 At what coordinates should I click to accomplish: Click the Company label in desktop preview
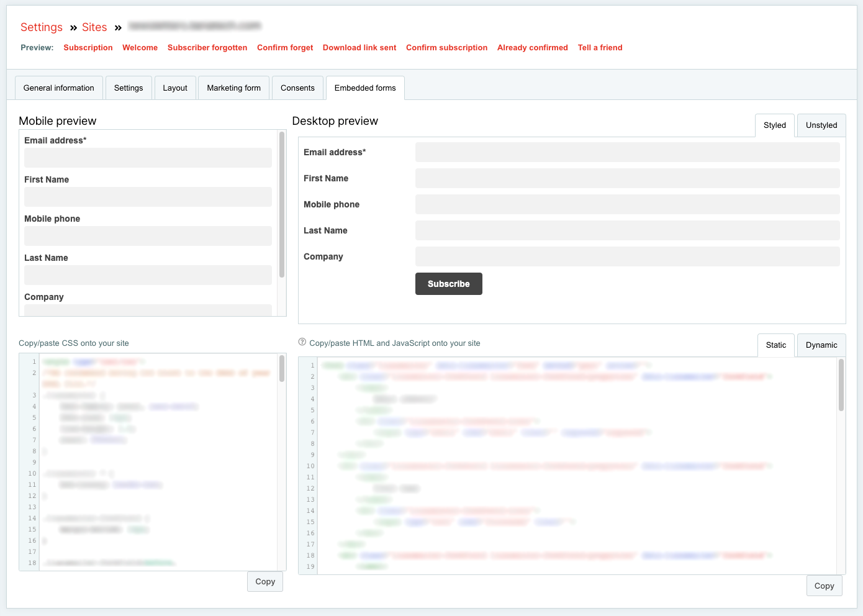323,256
